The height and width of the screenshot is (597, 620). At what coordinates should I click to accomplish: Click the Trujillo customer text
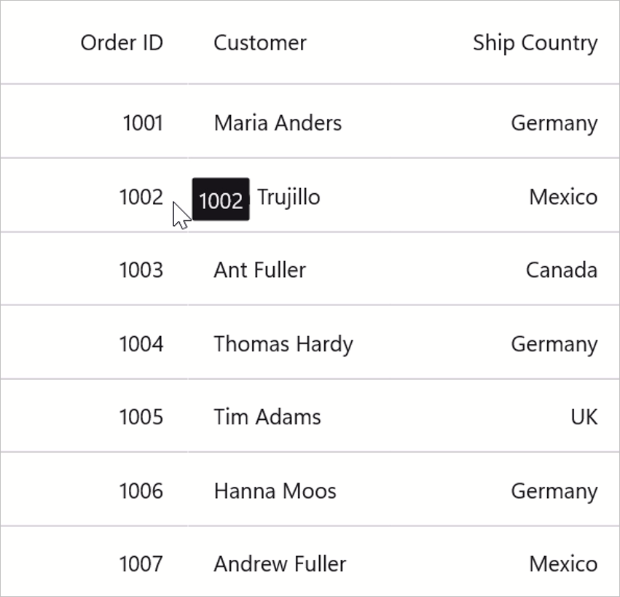point(289,197)
